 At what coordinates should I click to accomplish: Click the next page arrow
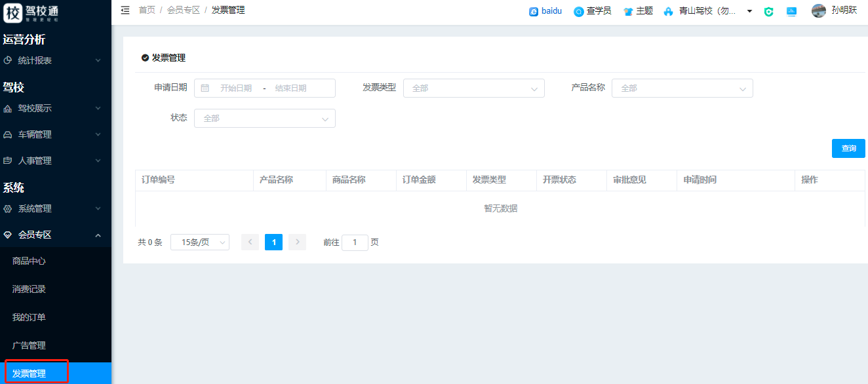click(297, 242)
